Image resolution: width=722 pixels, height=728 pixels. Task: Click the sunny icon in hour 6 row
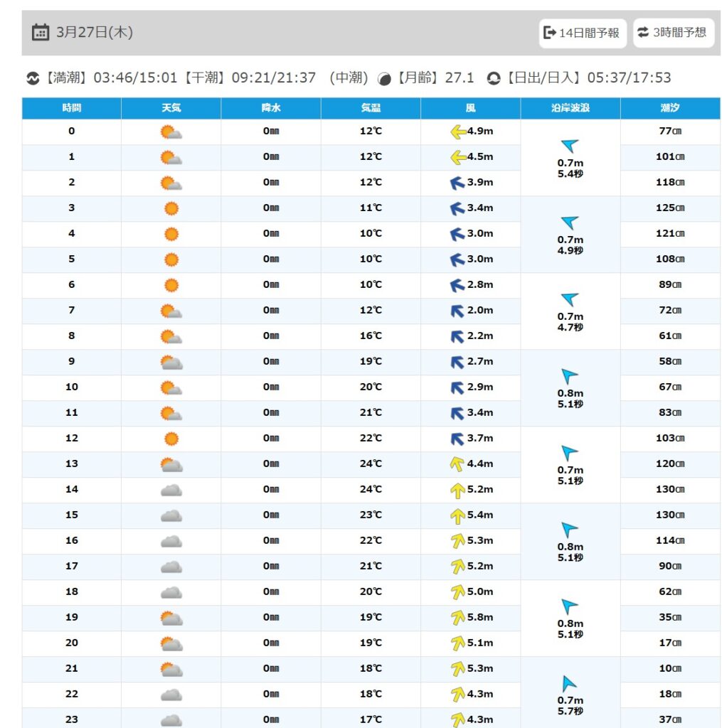(x=171, y=285)
